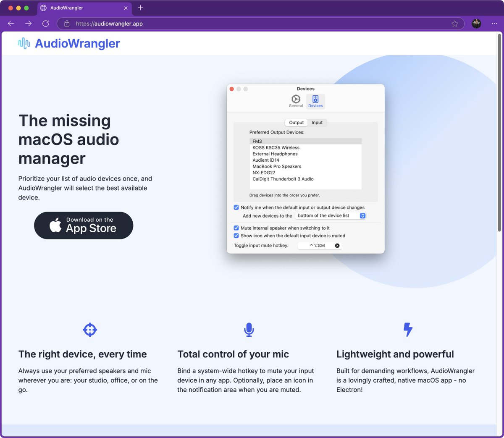Click the lock icon in address bar
This screenshot has width=504, height=438.
coord(67,24)
